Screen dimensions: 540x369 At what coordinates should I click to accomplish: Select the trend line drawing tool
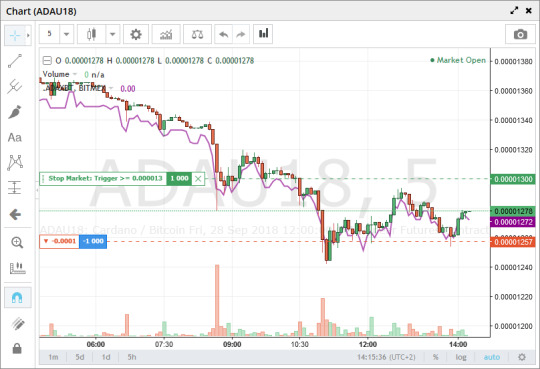tap(15, 61)
